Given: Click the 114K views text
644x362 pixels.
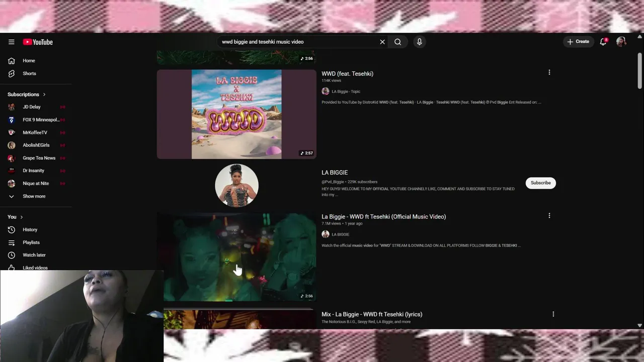Looking at the screenshot, I should click(331, 80).
